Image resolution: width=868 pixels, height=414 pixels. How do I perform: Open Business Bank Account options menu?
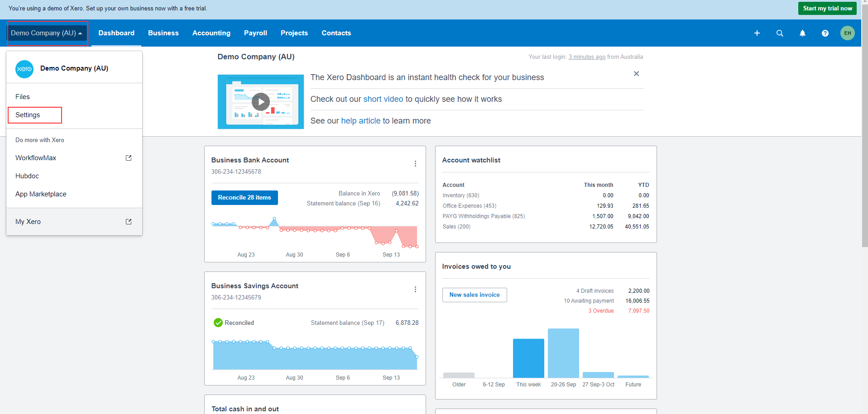point(415,163)
